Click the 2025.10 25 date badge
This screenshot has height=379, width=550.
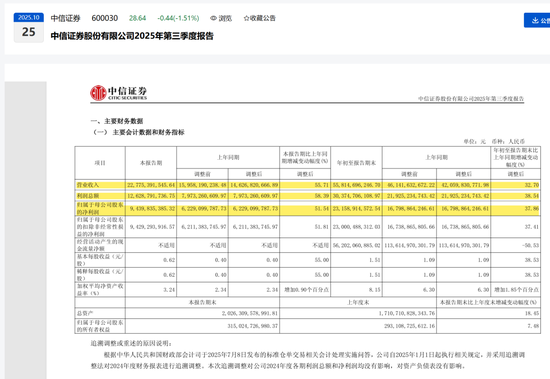(29, 27)
